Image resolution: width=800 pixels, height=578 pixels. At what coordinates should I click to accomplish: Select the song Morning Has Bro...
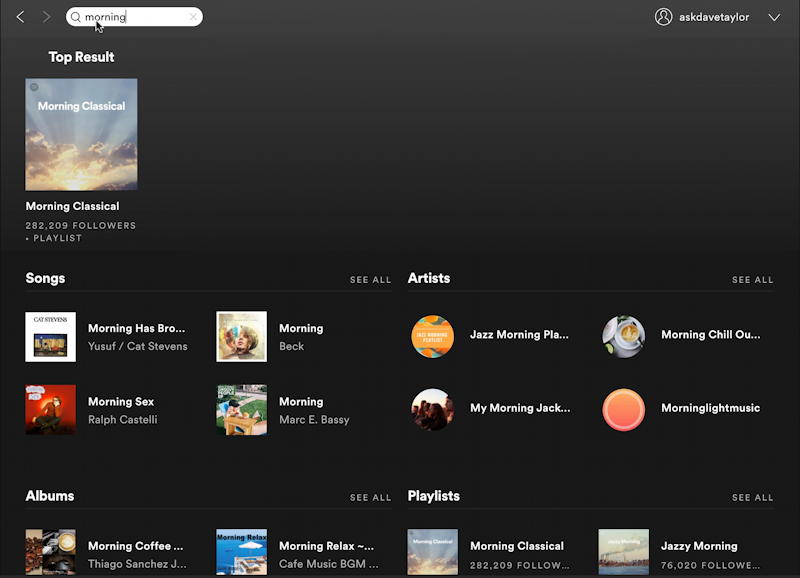coord(136,328)
